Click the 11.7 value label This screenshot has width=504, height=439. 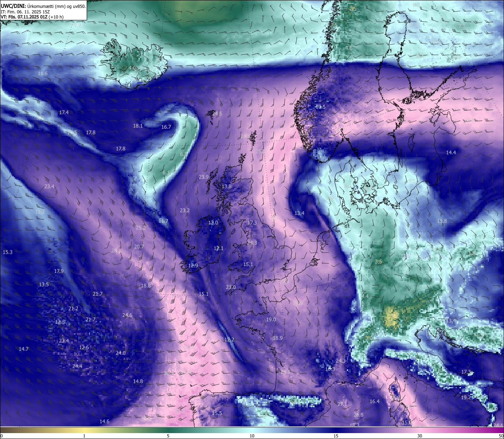pos(163,221)
